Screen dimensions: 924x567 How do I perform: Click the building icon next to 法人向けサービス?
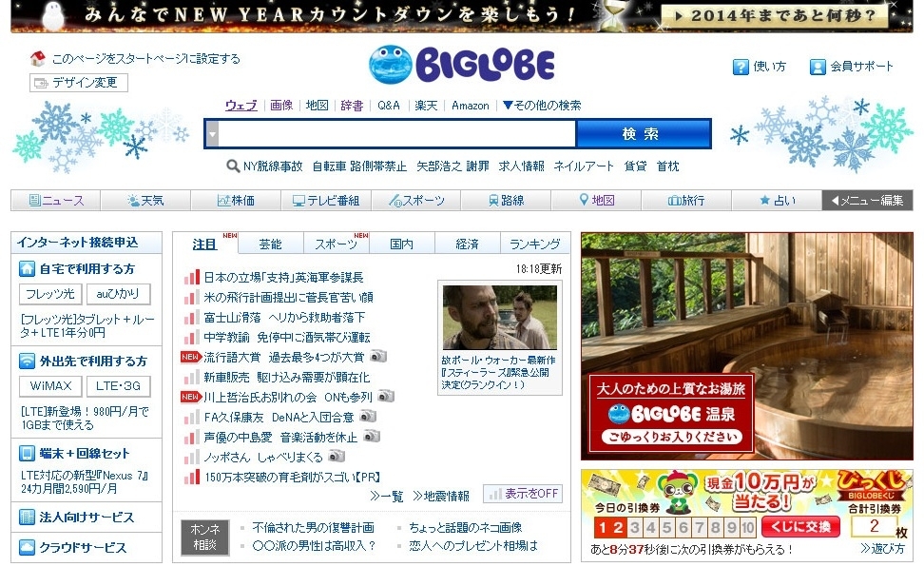(x=28, y=518)
